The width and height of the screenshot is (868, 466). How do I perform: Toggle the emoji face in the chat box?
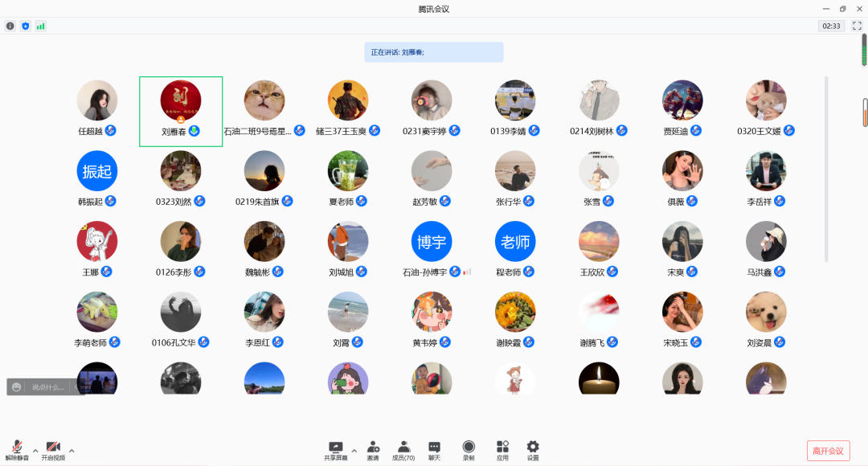pos(16,387)
